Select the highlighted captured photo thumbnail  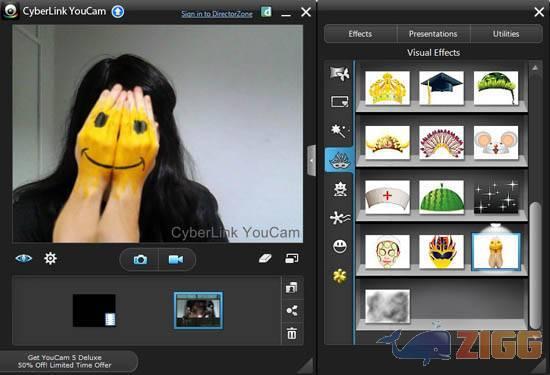coord(199,310)
